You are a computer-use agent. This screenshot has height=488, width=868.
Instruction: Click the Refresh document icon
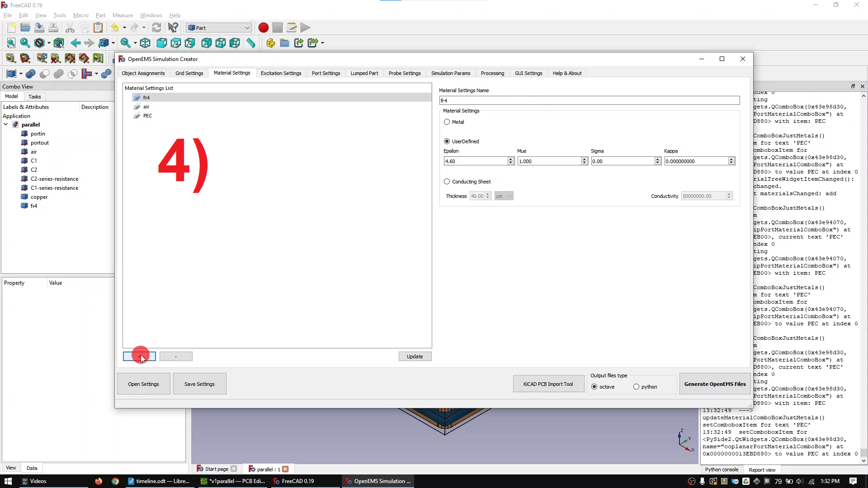tap(156, 28)
